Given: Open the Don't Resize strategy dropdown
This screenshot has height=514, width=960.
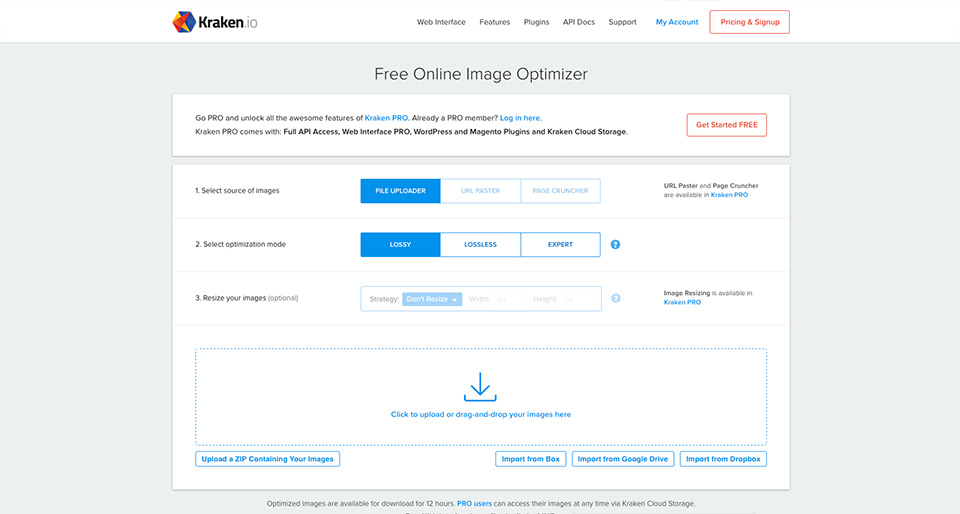Looking at the screenshot, I should (432, 299).
